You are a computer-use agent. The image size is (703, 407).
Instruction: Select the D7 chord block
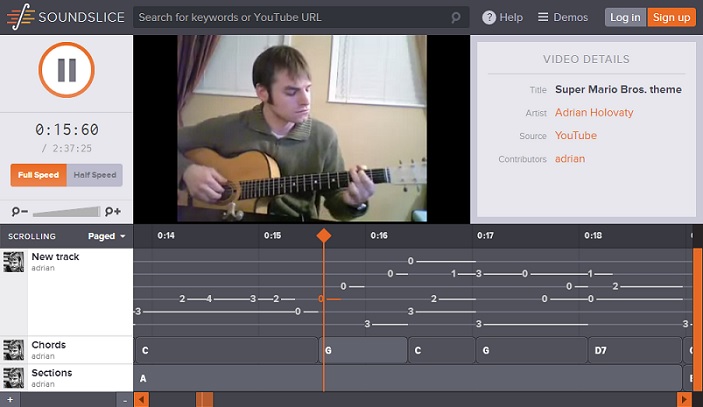635,350
